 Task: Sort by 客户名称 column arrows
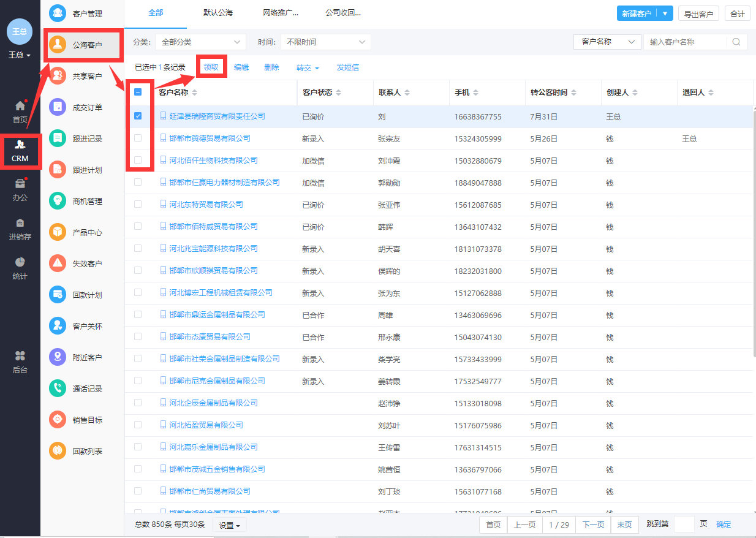(195, 93)
